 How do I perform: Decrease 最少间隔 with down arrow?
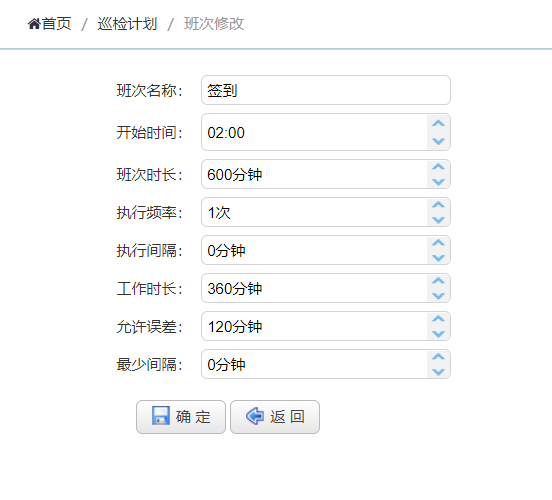[438, 372]
